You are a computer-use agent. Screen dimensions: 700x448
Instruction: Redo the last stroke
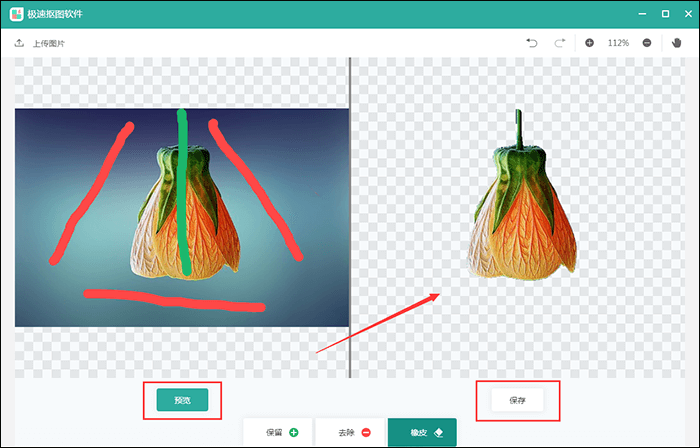(x=559, y=43)
